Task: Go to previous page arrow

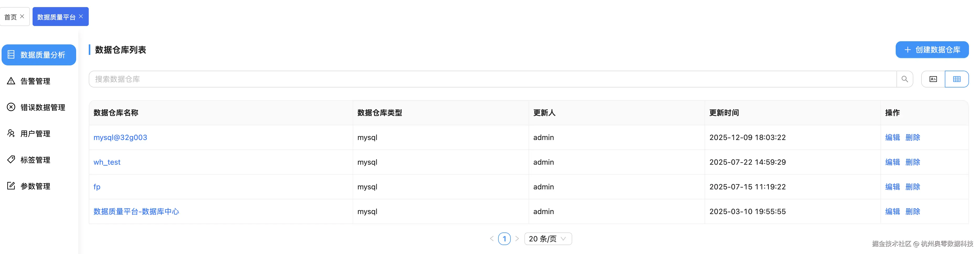Action: click(x=492, y=239)
